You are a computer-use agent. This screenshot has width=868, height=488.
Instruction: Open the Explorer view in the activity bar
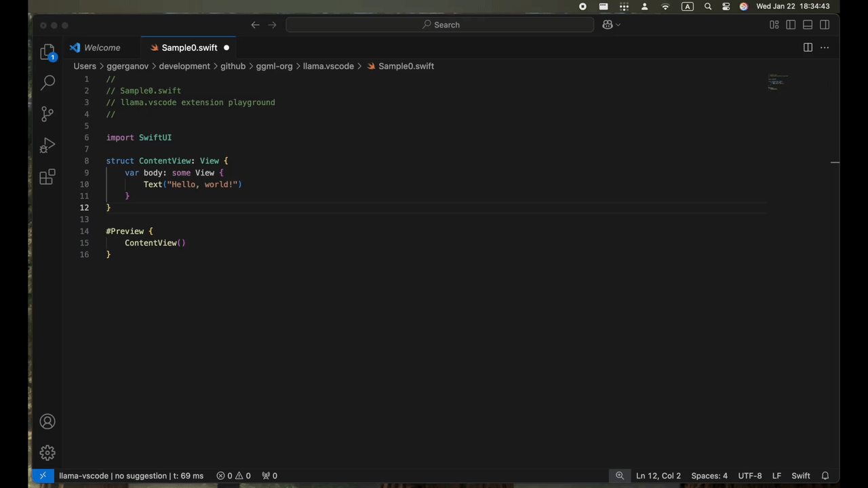pos(47,51)
